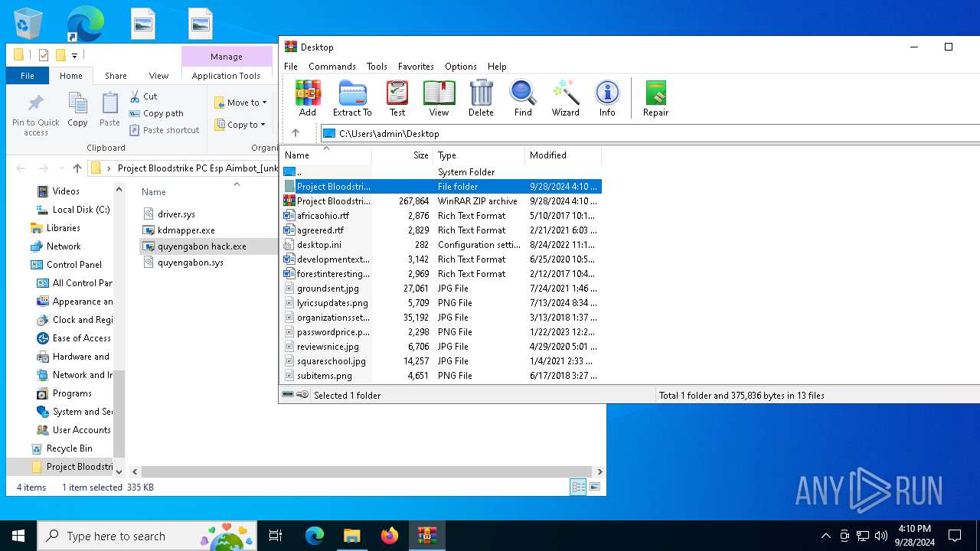Open the Application Tools tab
980x551 pixels.
226,76
